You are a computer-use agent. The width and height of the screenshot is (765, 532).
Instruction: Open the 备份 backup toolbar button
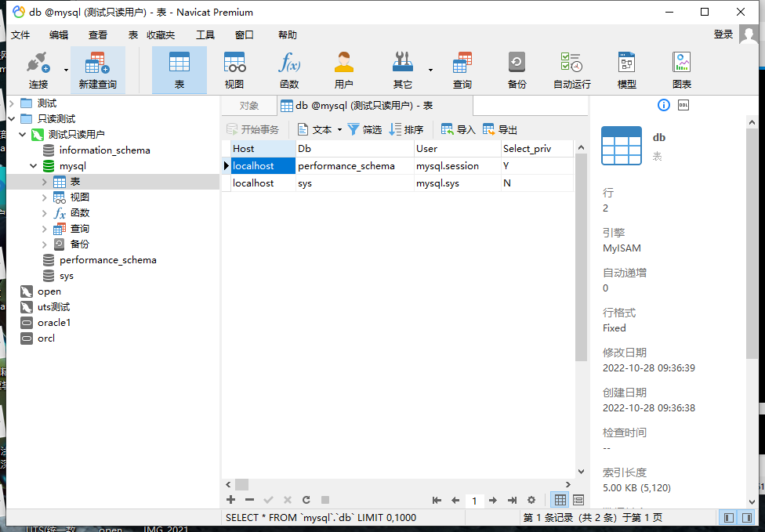point(517,71)
